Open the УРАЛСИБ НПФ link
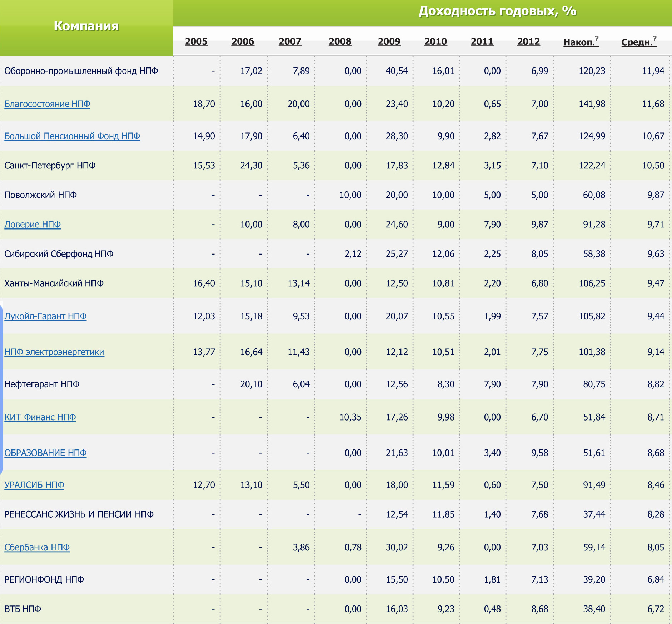 pyautogui.click(x=34, y=485)
